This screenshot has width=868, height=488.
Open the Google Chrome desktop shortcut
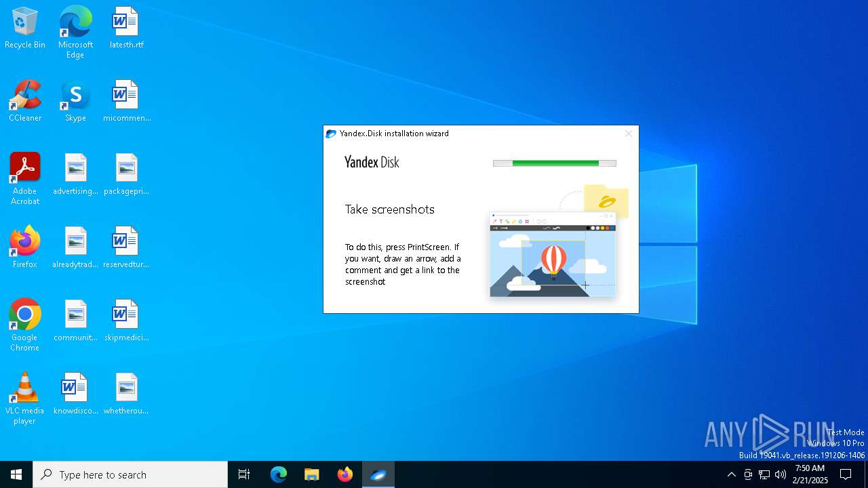tap(25, 325)
